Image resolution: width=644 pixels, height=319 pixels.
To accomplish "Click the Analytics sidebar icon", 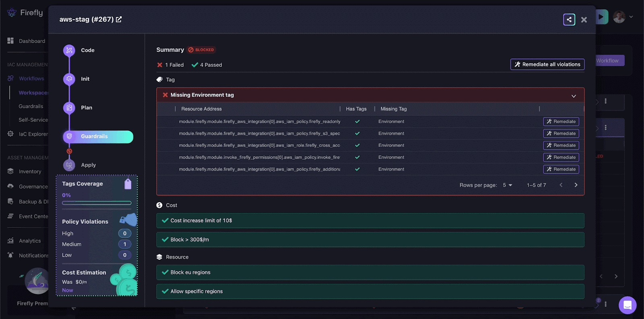I will [10, 241].
